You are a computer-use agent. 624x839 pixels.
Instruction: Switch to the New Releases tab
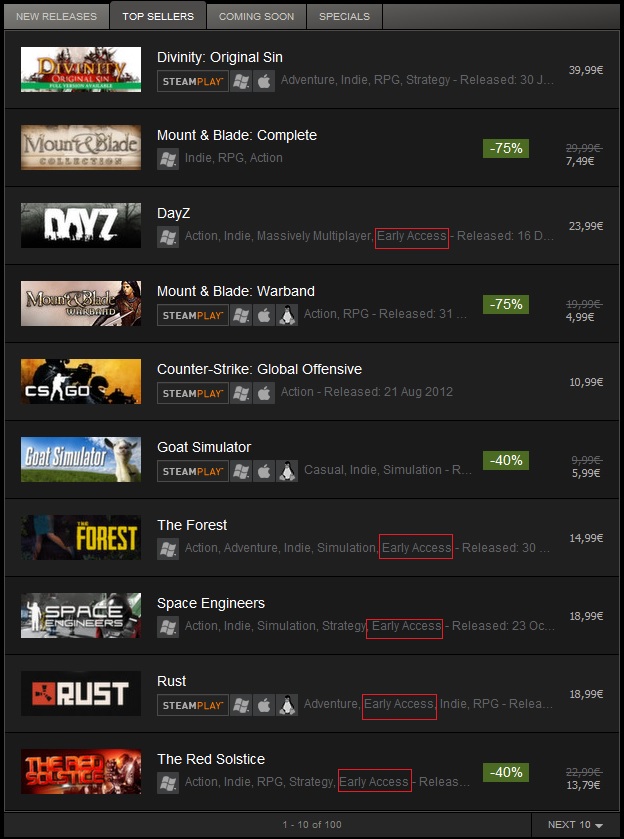56,17
